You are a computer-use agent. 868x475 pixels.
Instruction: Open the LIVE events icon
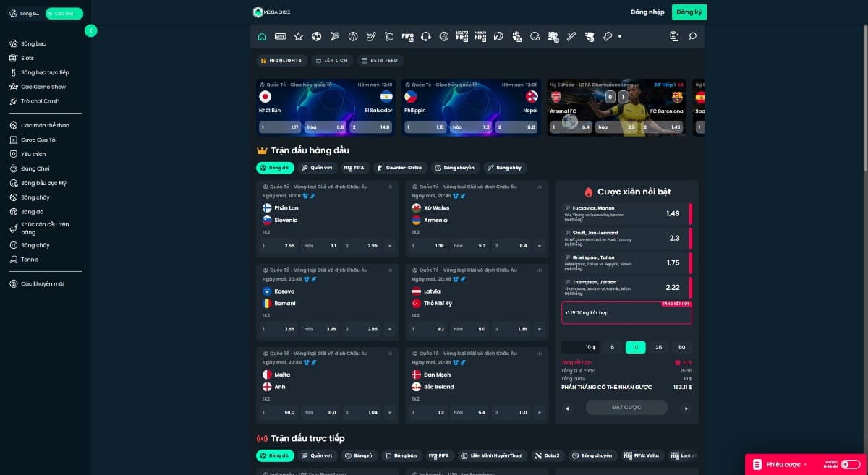coord(280,36)
